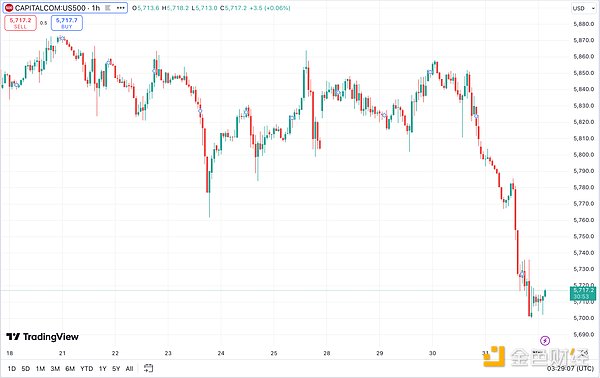The width and height of the screenshot is (600, 378).
Task: Open the USD currency dropdown
Action: pyautogui.click(x=582, y=8)
